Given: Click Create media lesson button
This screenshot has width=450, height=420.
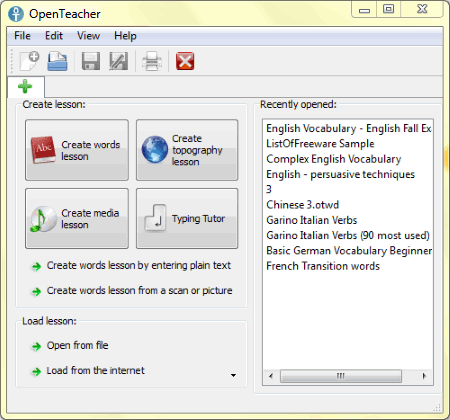Looking at the screenshot, I should (x=77, y=218).
